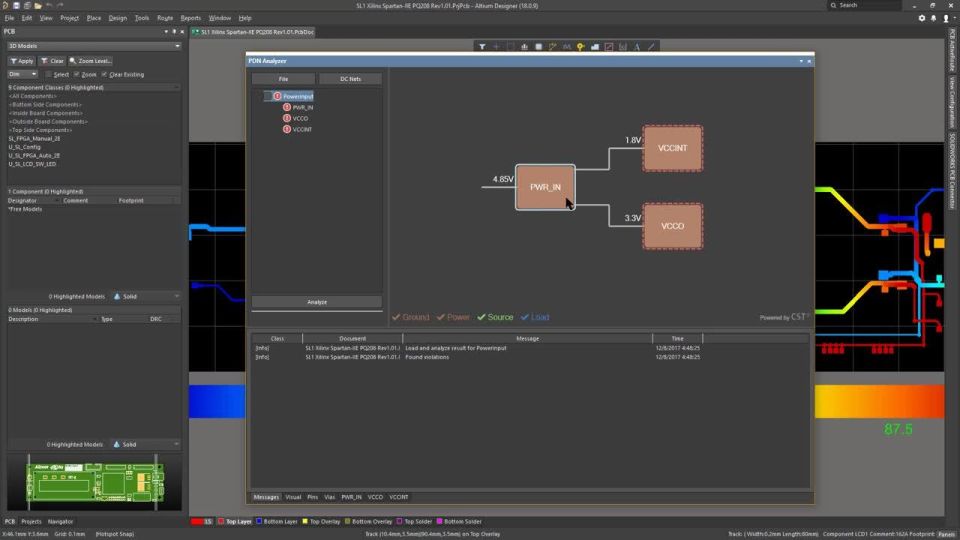Viewport: 960px width, 540px height.
Task: Click the selection filter funnel icon
Action: click(482, 47)
